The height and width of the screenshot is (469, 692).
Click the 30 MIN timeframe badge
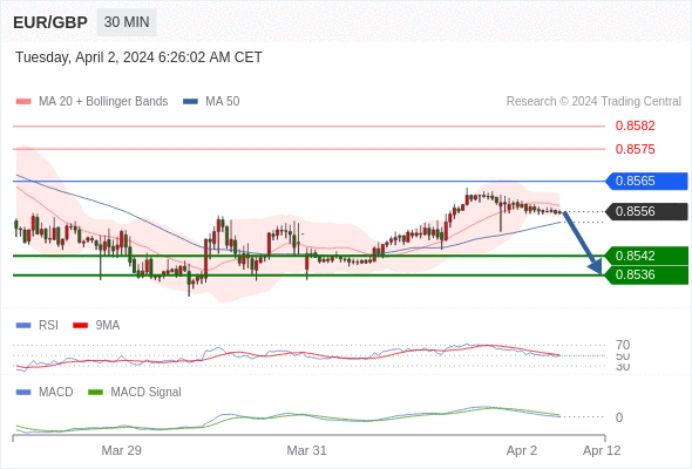click(x=127, y=22)
